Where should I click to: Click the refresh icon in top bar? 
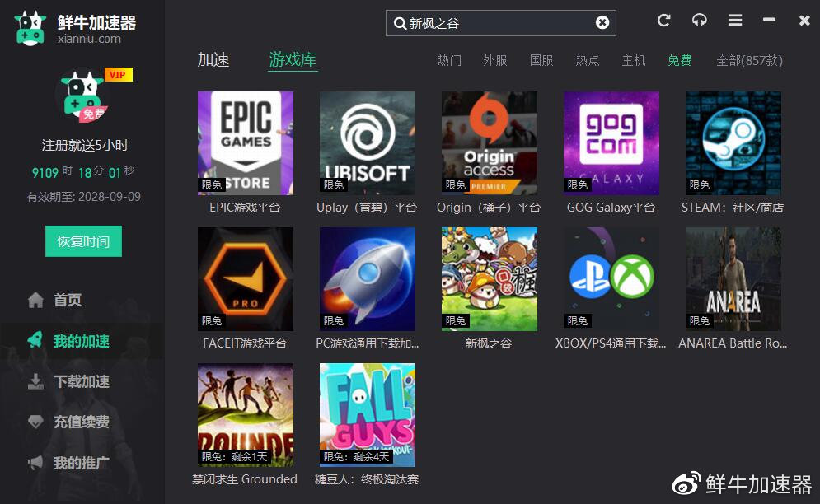point(663,21)
